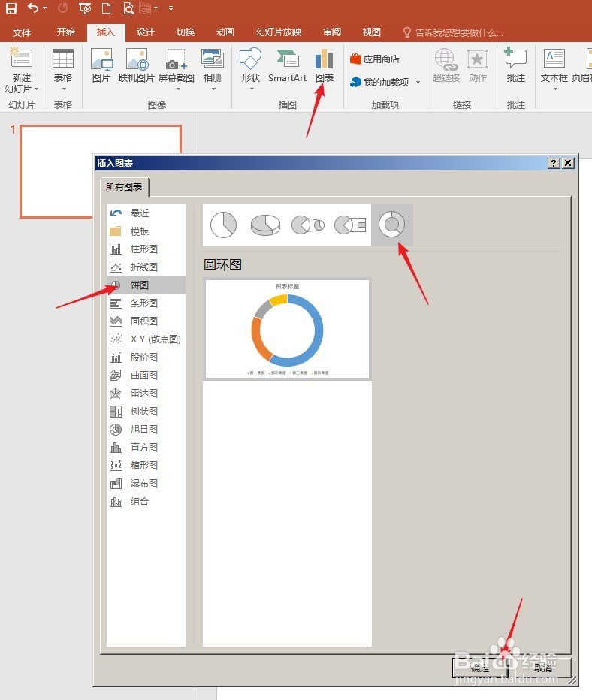Open 联机图片 online pictures
592x700 pixels.
pyautogui.click(x=137, y=65)
